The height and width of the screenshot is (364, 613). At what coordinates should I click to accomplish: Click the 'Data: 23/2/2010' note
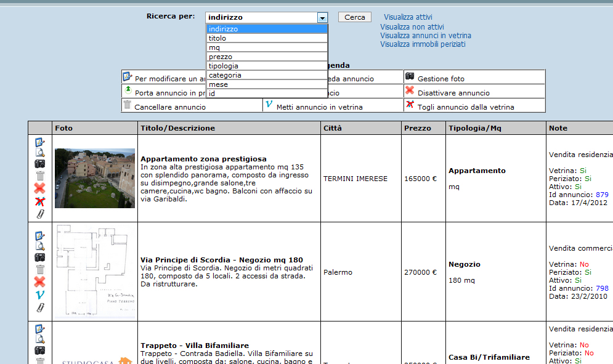(x=578, y=296)
